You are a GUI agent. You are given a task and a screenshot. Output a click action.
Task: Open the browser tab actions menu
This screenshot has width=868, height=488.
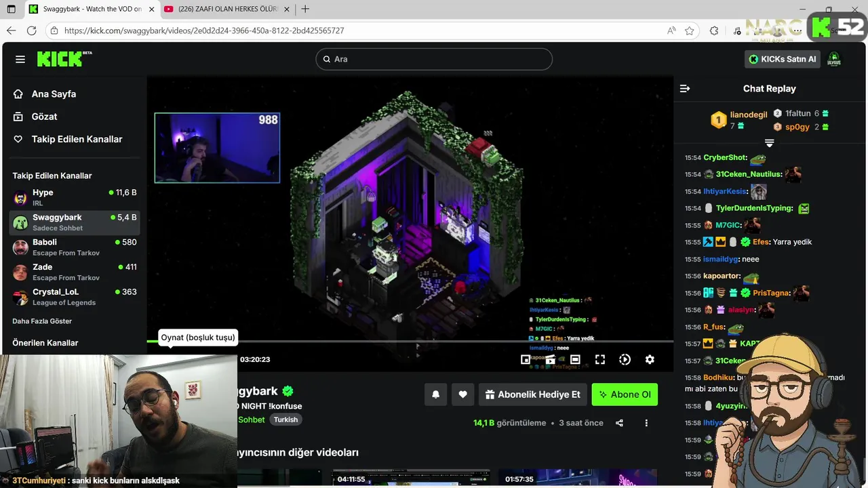(x=11, y=9)
